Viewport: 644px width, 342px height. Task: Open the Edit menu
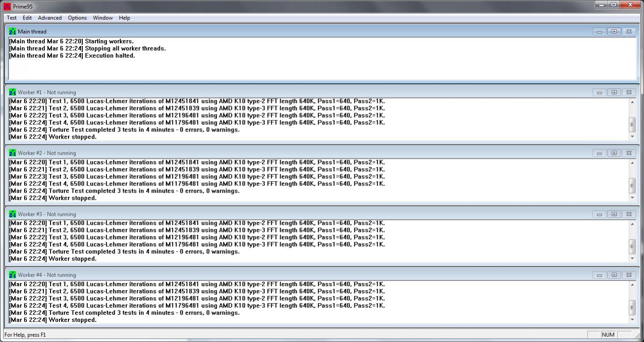point(27,18)
